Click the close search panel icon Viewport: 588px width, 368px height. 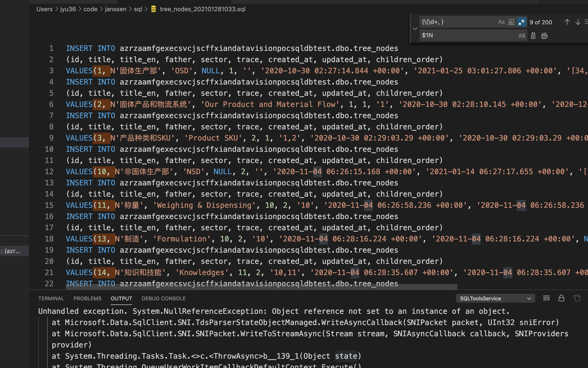click(586, 22)
